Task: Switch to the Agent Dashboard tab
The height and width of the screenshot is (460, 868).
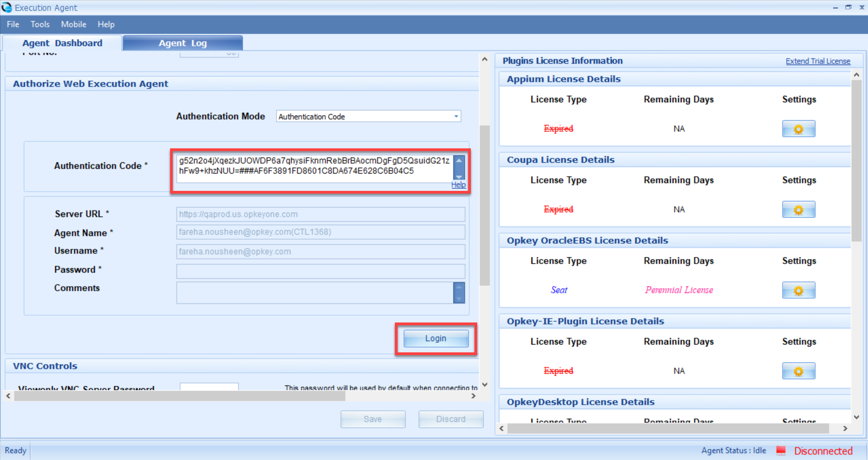Action: point(62,43)
